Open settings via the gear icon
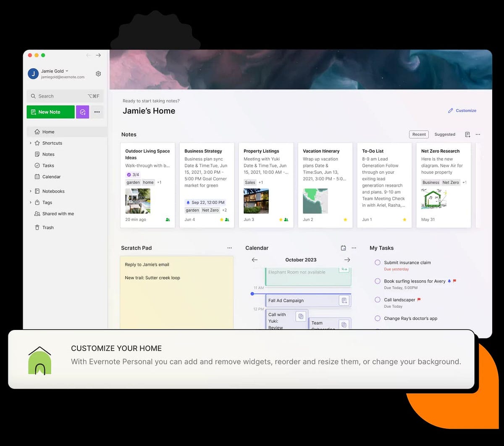 click(98, 74)
